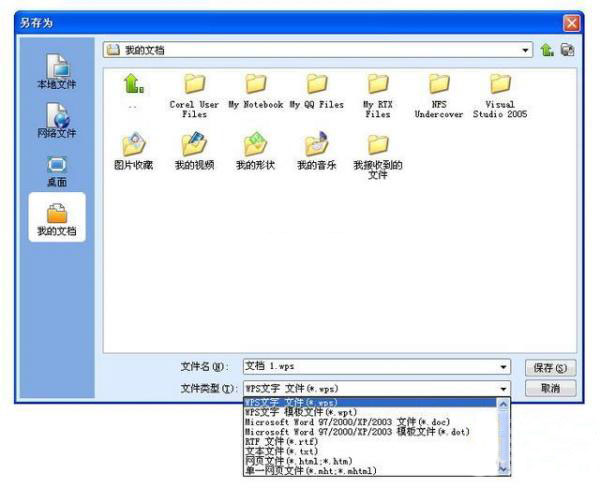
Task: Choose WPS文字 文件(*.wps) highlighted list entry
Action: pos(370,403)
